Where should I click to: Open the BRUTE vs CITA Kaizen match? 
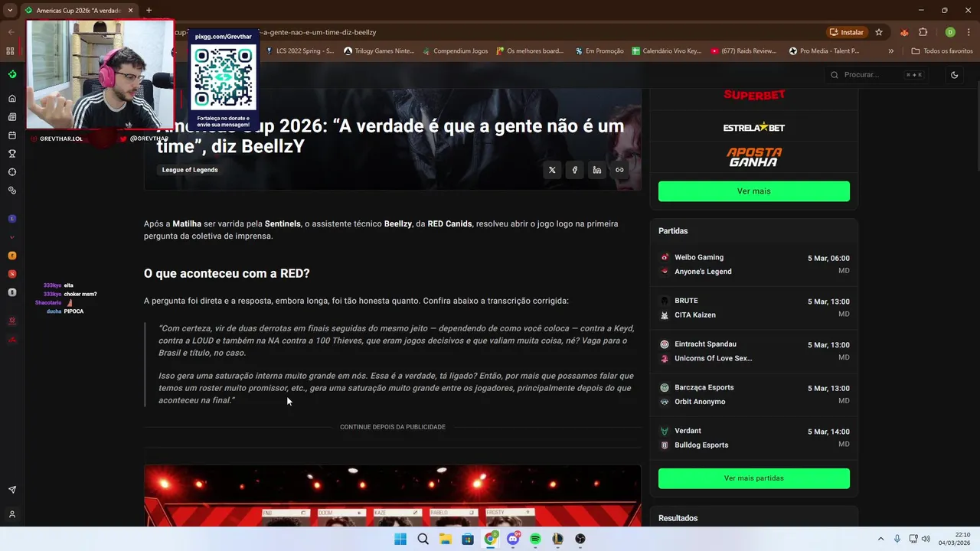click(754, 308)
